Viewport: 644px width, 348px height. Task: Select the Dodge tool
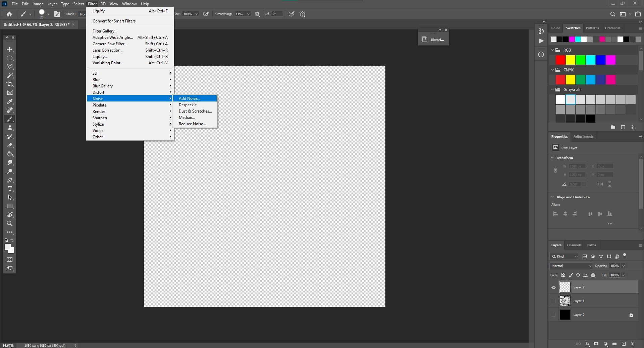[x=10, y=171]
